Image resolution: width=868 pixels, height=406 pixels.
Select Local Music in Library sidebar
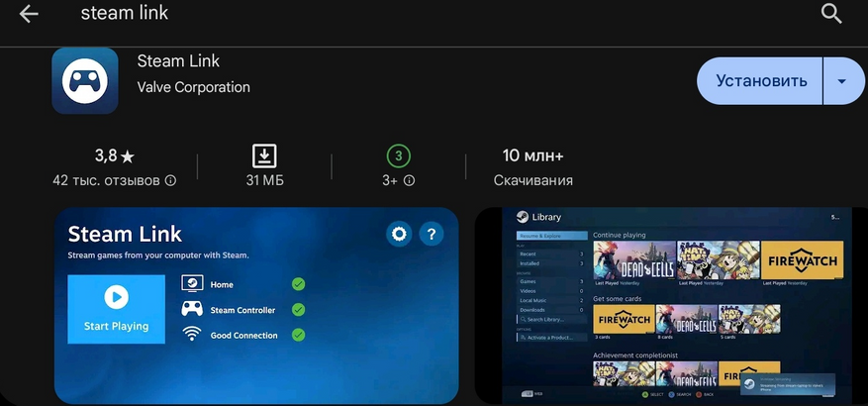pos(551,300)
